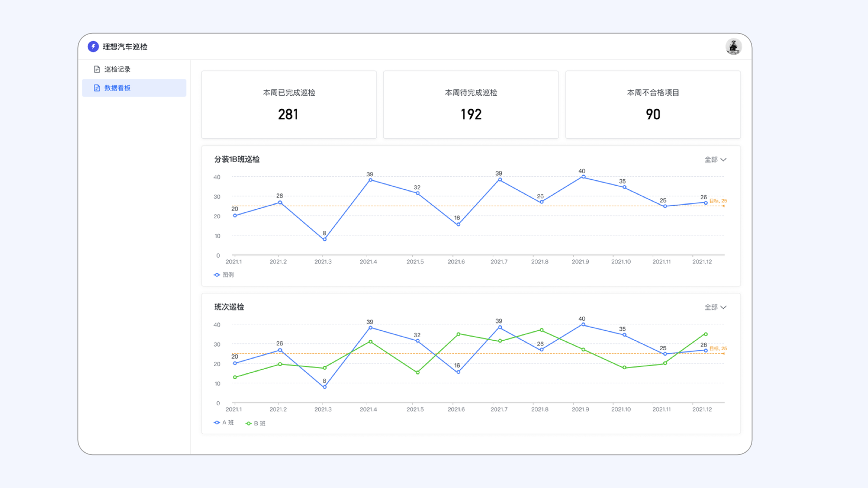This screenshot has height=488, width=868.
Task: Toggle the 图例 series in first chart
Action: [x=228, y=275]
